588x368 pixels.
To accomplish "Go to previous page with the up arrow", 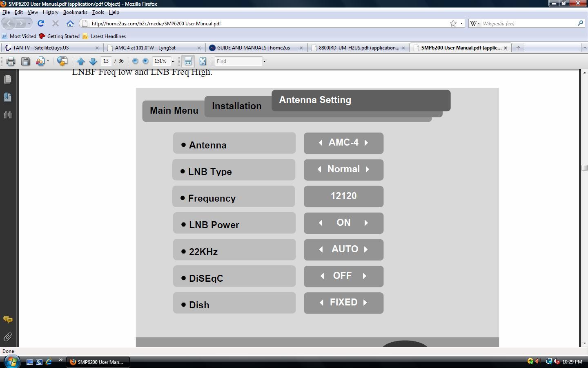I will (80, 61).
